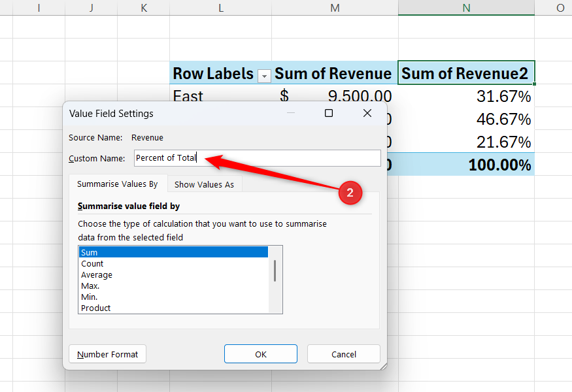The height and width of the screenshot is (392, 572).
Task: Select Sum in the calculation list
Action: pos(173,252)
